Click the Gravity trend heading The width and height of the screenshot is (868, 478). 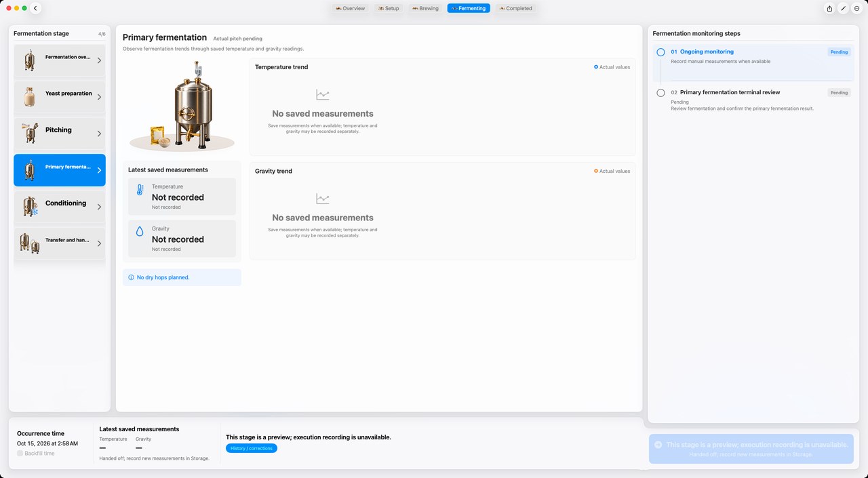tap(273, 171)
